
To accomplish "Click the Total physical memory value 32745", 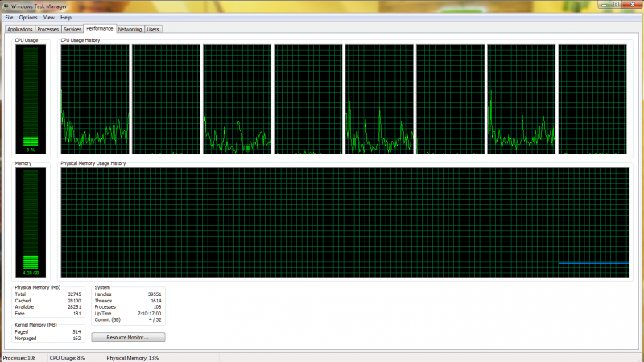I will pos(74,294).
